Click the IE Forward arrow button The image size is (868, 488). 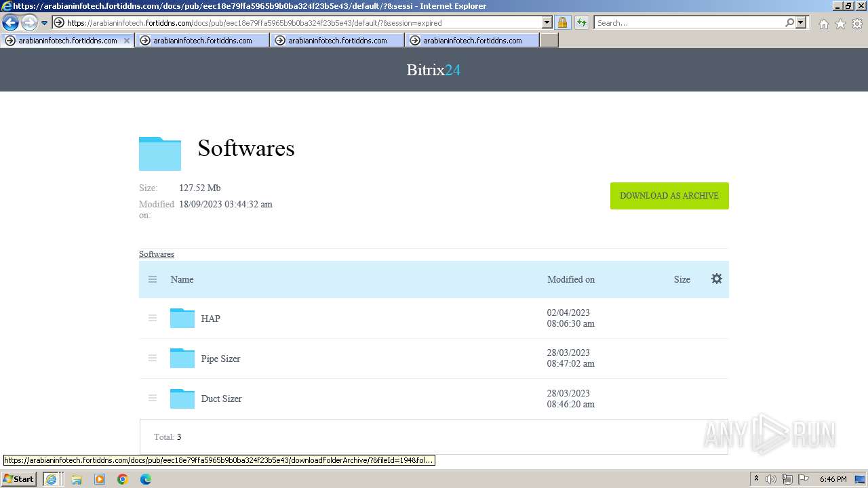pos(28,22)
